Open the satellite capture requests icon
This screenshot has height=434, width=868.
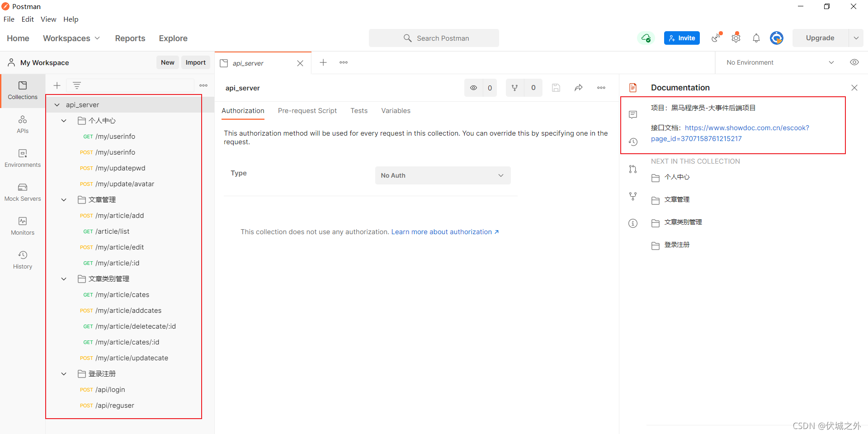[717, 38]
